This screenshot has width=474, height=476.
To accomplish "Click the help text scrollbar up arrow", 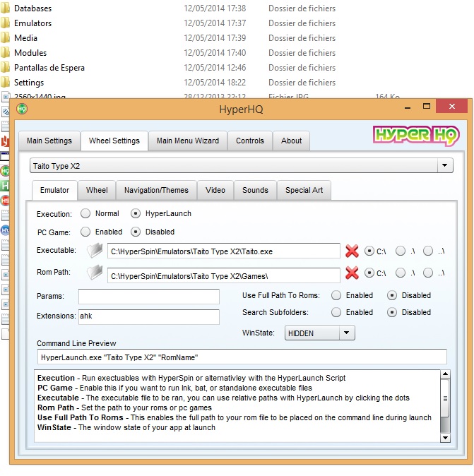I will click(x=445, y=374).
